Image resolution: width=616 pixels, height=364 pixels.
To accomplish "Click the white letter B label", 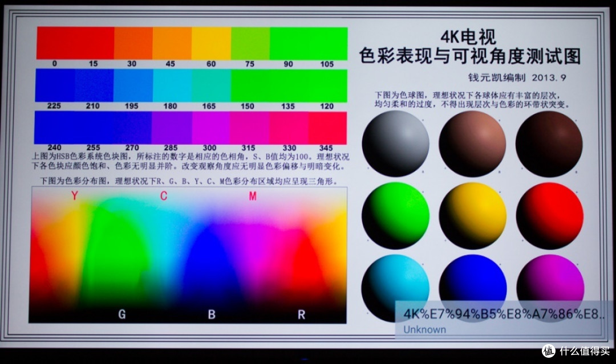I will [212, 314].
